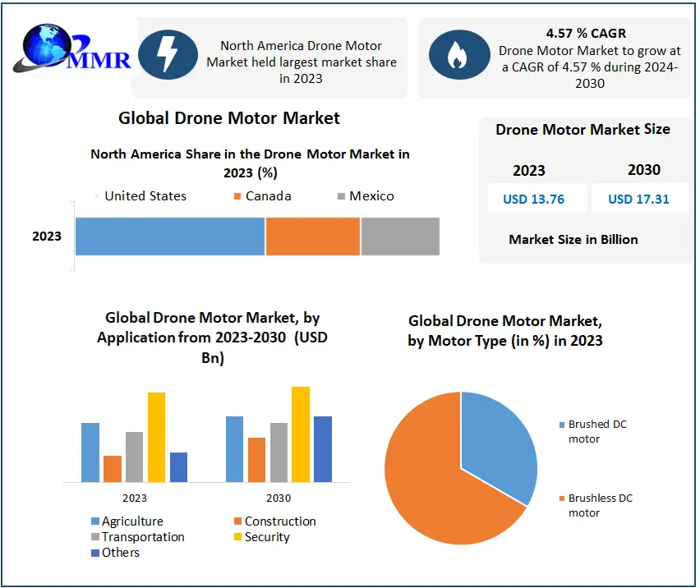Click the Mexico gray legend marker

point(342,196)
